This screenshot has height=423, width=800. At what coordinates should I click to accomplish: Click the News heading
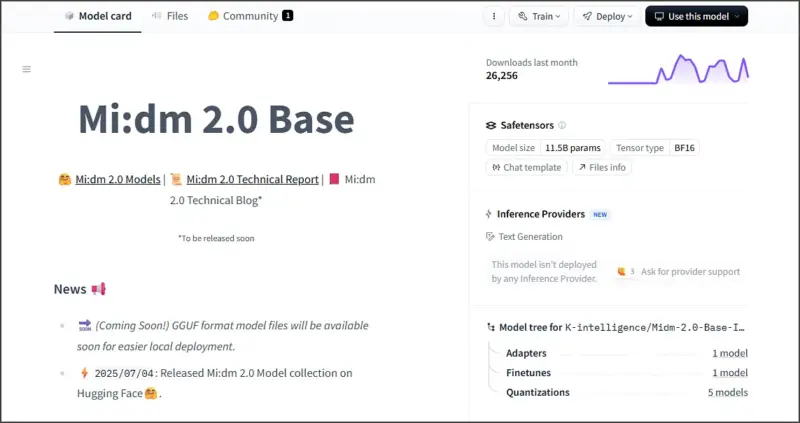[70, 289]
